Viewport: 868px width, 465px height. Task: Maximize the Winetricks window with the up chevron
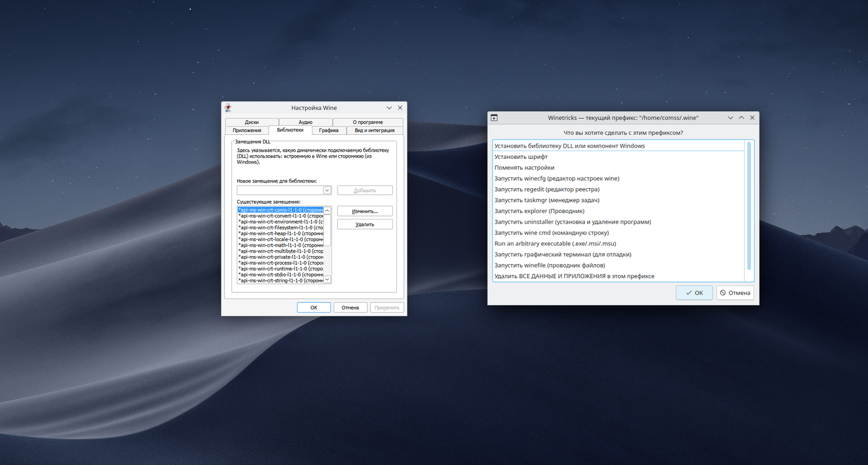pos(741,118)
